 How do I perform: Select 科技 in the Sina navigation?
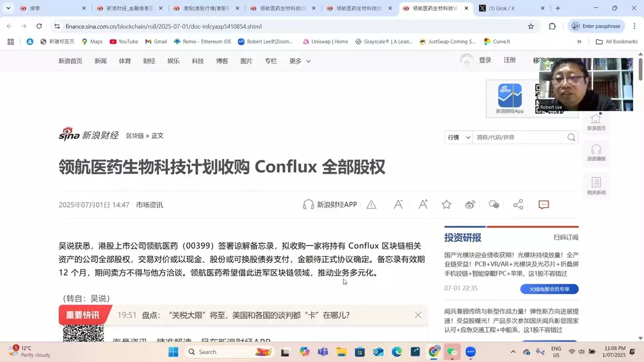(x=198, y=61)
